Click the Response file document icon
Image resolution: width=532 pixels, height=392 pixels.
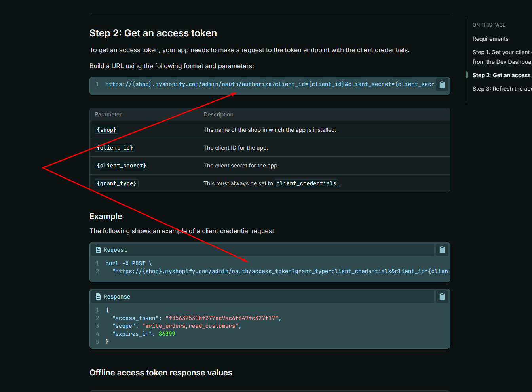point(98,297)
